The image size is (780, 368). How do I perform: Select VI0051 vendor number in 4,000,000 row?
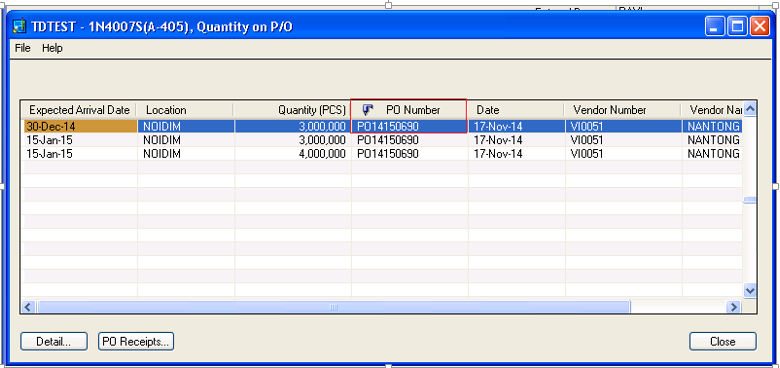(624, 154)
